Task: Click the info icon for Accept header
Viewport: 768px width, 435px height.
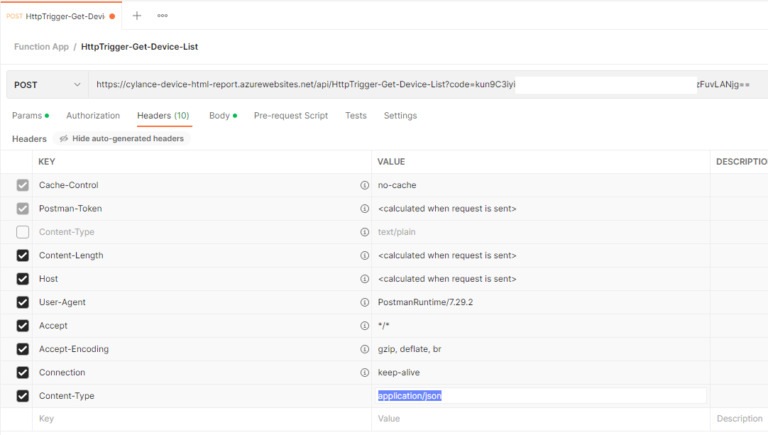Action: (x=364, y=326)
